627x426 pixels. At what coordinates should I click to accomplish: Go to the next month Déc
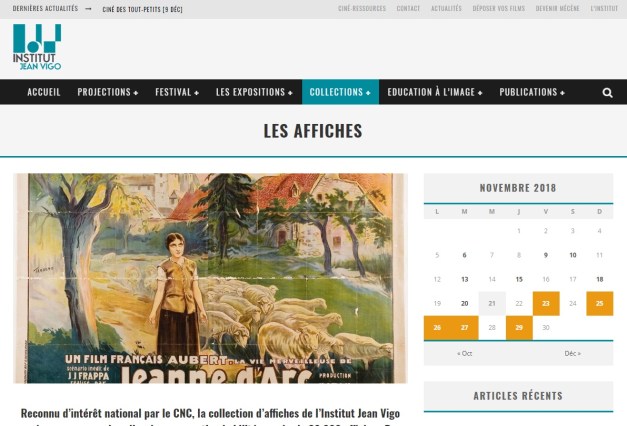(573, 354)
